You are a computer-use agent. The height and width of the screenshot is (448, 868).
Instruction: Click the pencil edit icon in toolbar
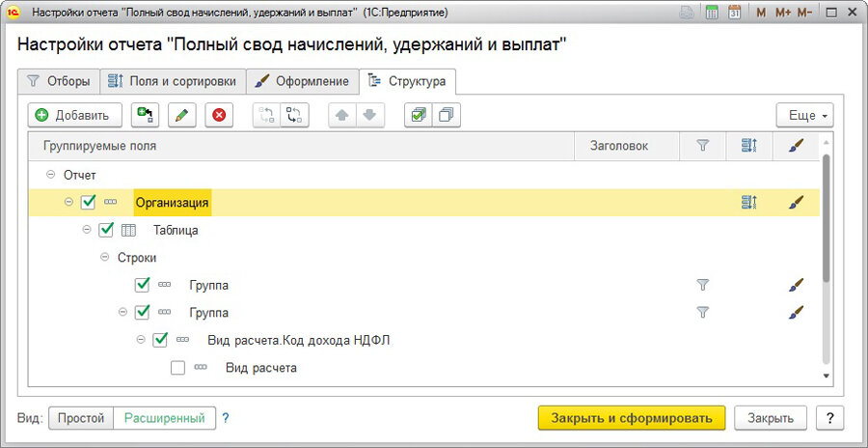coord(181,115)
